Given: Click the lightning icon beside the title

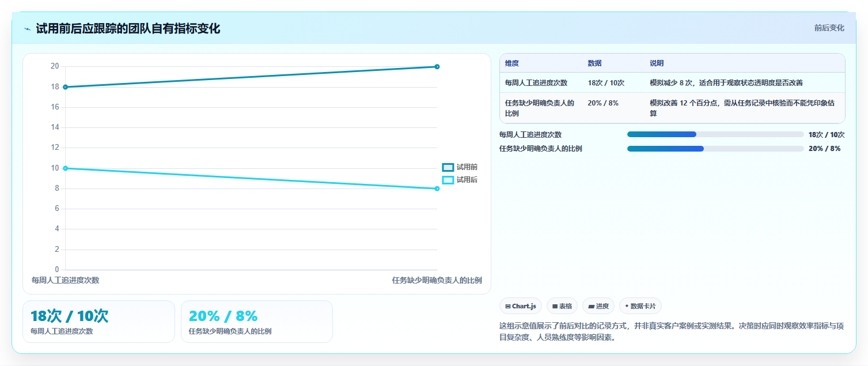Looking at the screenshot, I should click(28, 29).
